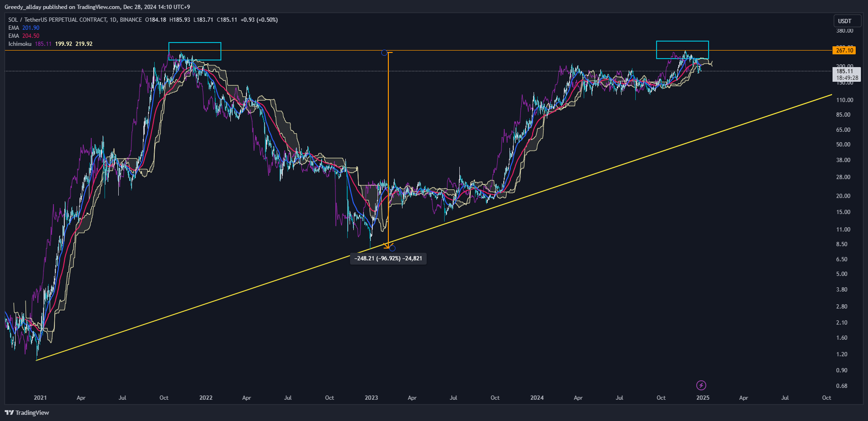This screenshot has width=868, height=421.
Task: Click the 2023 label on time axis
Action: pyautogui.click(x=371, y=398)
